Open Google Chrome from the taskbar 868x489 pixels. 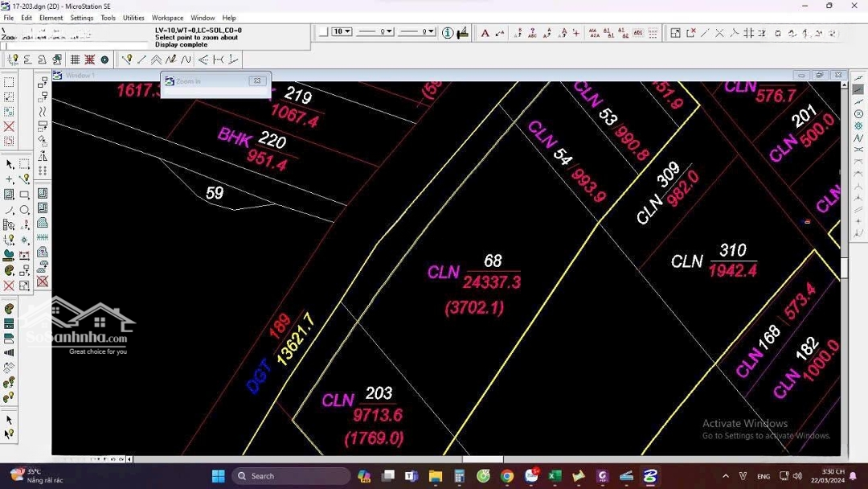pos(507,476)
